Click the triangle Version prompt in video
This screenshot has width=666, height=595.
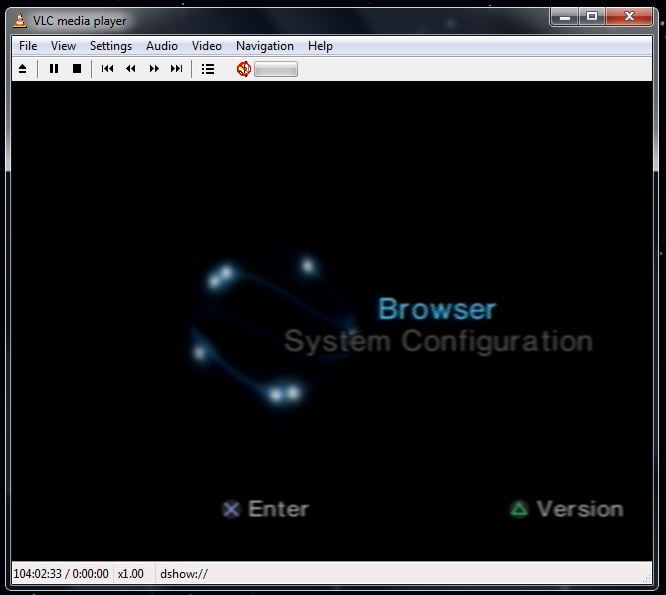(567, 509)
